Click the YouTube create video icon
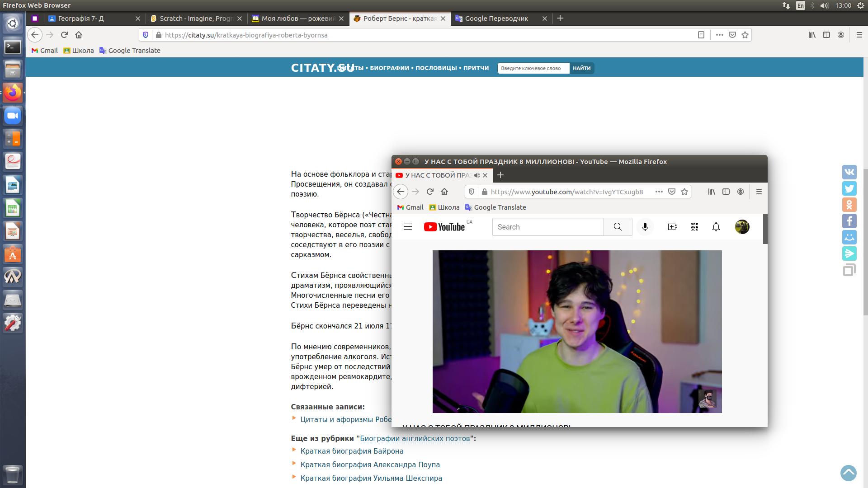The image size is (868, 488). tap(672, 227)
